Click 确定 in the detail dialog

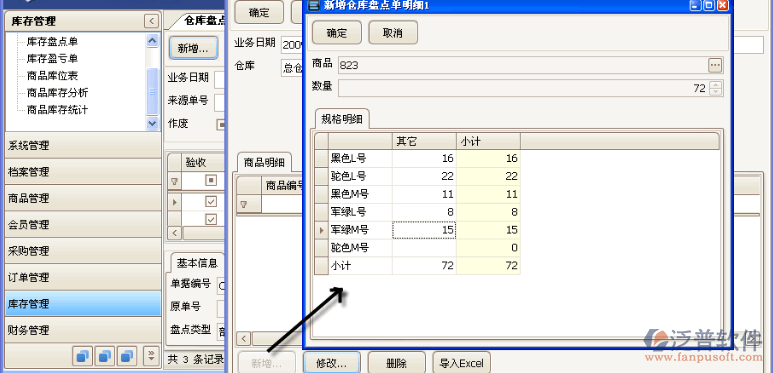coord(337,33)
